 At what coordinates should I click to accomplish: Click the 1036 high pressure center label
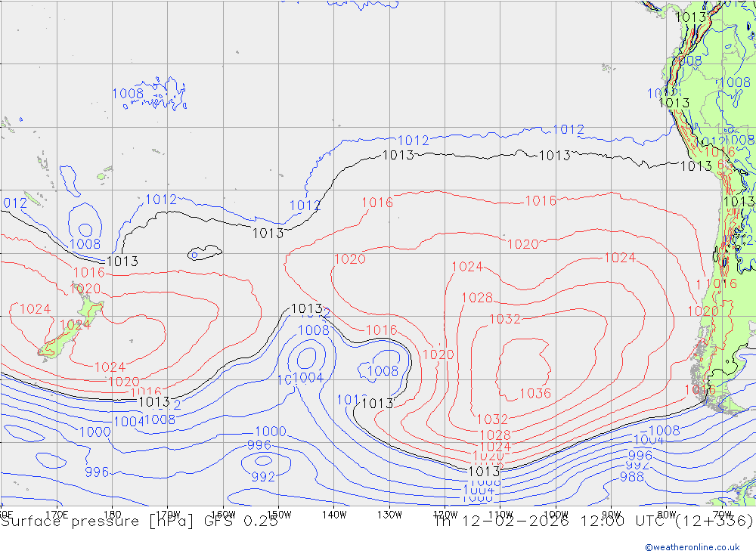pyautogui.click(x=535, y=393)
